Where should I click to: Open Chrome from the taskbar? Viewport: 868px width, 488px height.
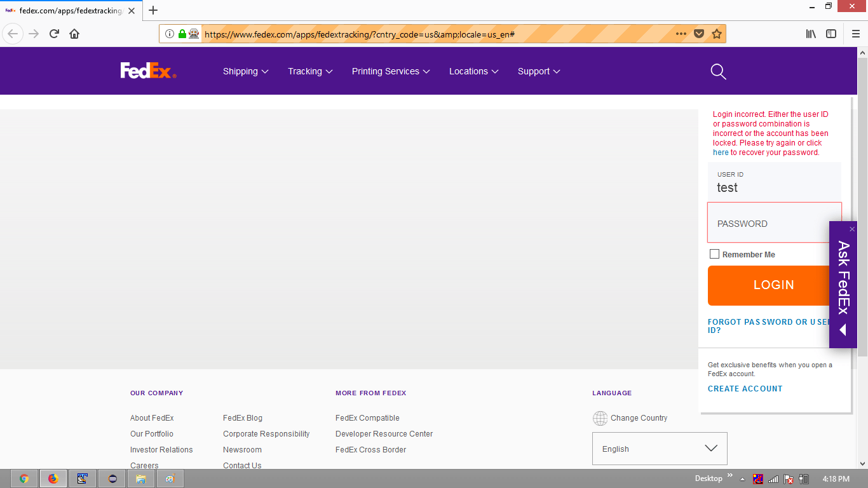(24, 478)
